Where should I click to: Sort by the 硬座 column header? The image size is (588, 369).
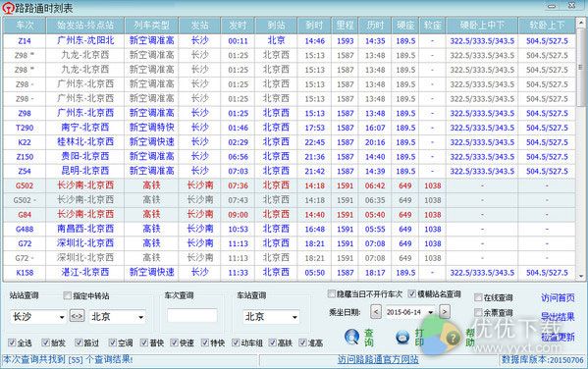pyautogui.click(x=405, y=26)
